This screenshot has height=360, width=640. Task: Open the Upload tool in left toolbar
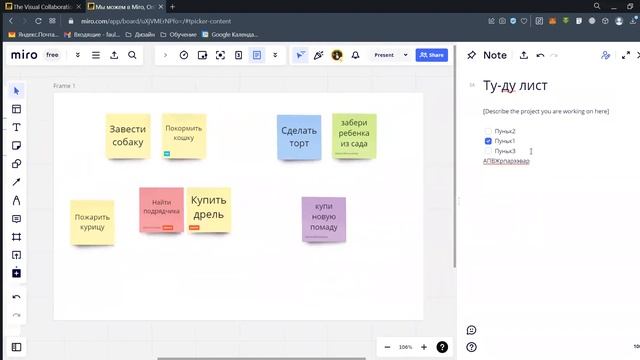click(16, 255)
